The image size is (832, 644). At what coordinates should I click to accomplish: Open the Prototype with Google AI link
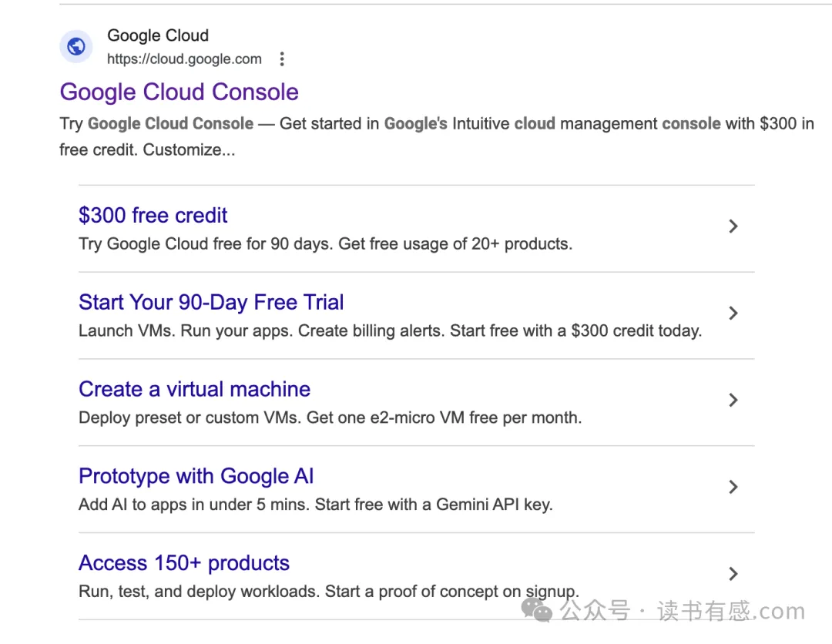coord(196,476)
